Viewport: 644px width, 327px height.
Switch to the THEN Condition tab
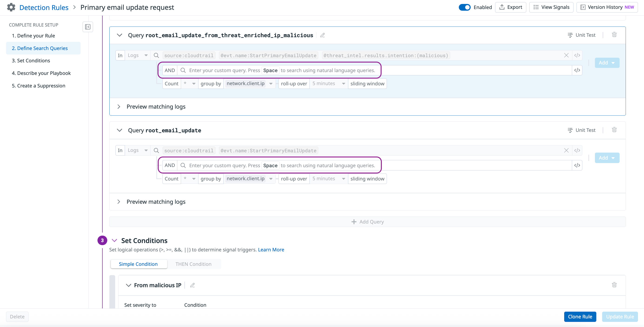click(193, 264)
